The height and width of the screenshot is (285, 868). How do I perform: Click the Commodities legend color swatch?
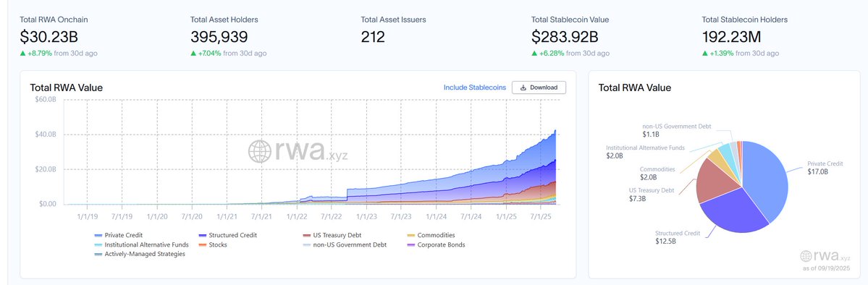[410, 236]
